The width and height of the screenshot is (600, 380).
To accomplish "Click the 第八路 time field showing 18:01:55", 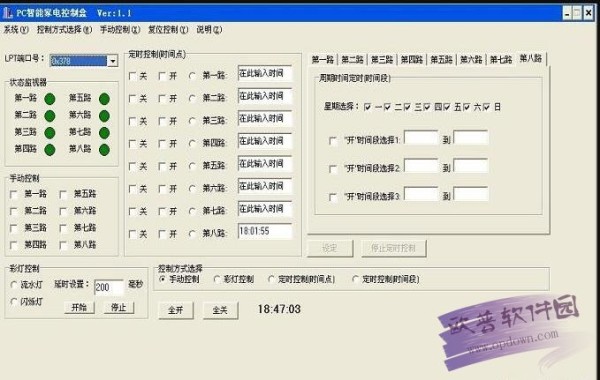I will (x=265, y=231).
